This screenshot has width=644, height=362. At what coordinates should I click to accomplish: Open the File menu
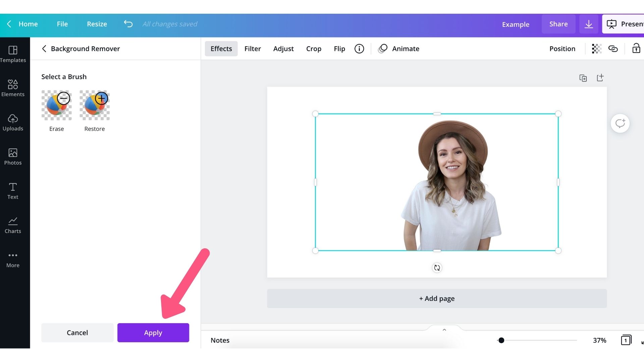point(62,24)
